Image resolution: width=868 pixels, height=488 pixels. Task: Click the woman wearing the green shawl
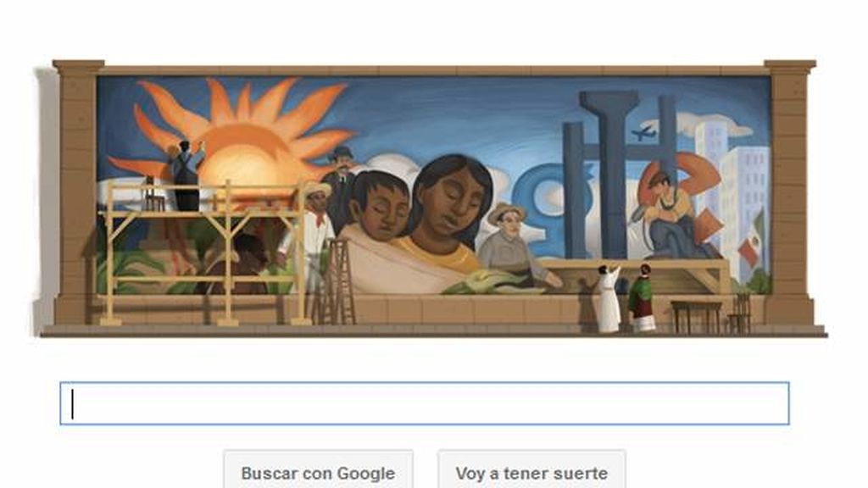642,297
